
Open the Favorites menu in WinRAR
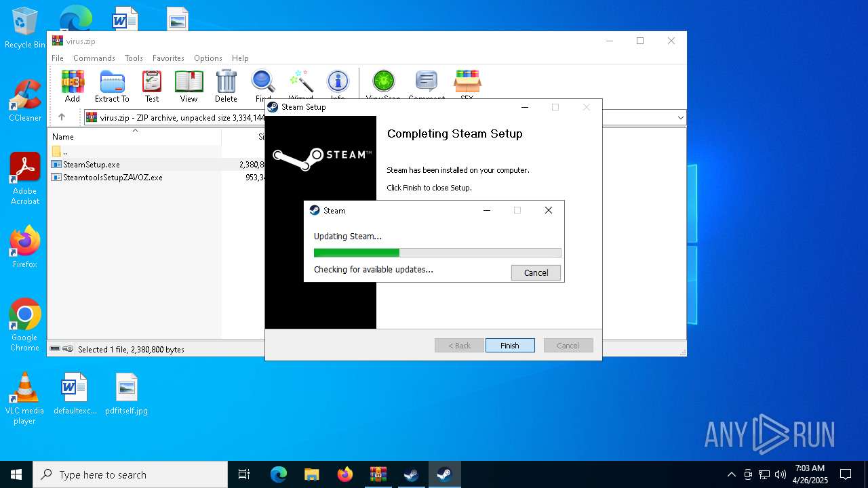(168, 58)
